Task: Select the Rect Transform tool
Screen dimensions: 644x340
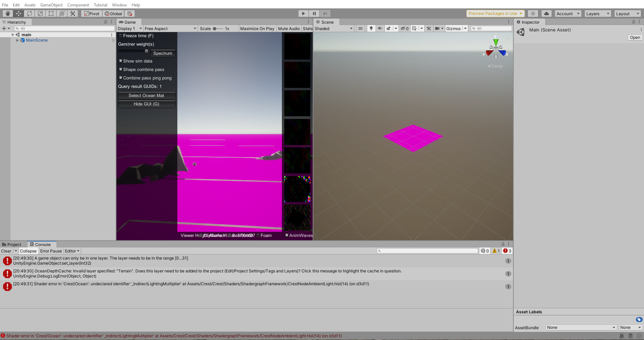Action: point(51,14)
